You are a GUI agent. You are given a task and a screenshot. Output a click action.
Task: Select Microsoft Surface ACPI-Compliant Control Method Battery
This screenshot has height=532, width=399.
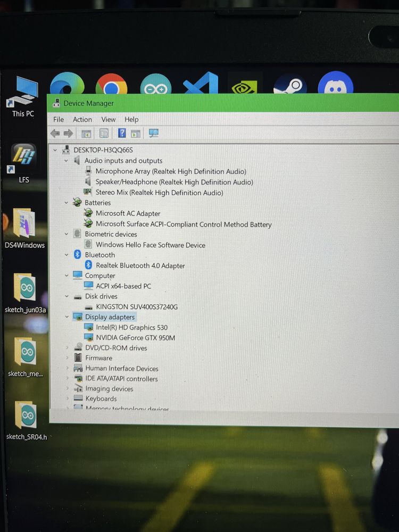pyautogui.click(x=184, y=225)
